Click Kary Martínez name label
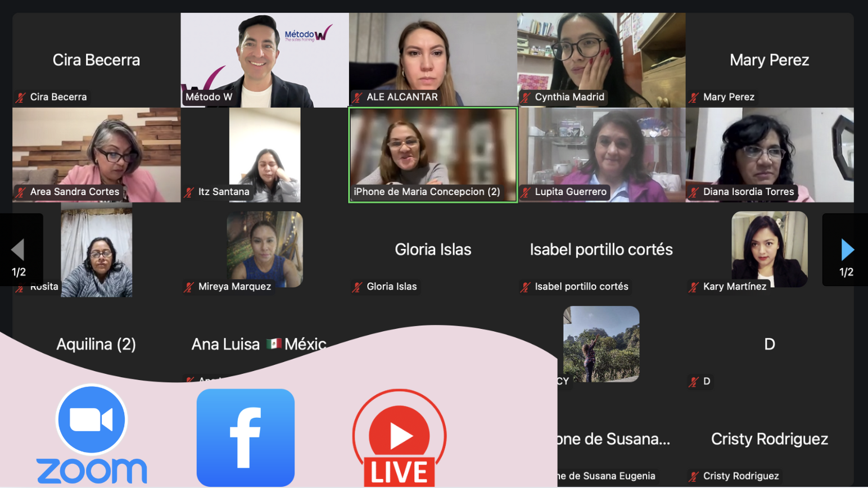The width and height of the screenshot is (868, 488). pyautogui.click(x=735, y=287)
